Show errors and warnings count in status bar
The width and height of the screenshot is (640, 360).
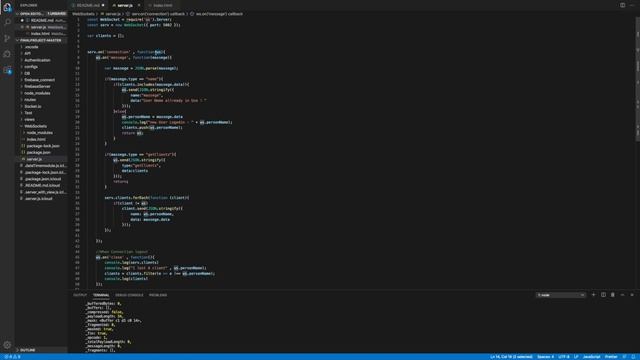click(x=12, y=357)
